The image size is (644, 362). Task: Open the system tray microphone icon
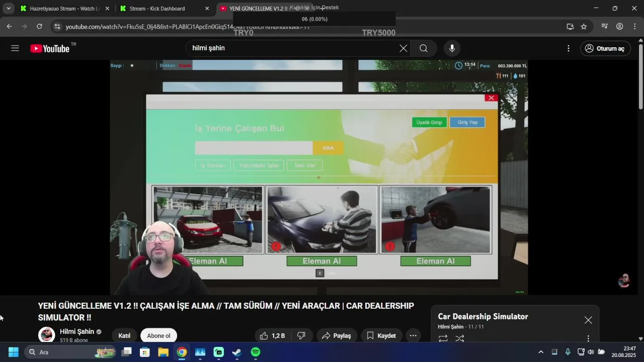[x=568, y=352]
